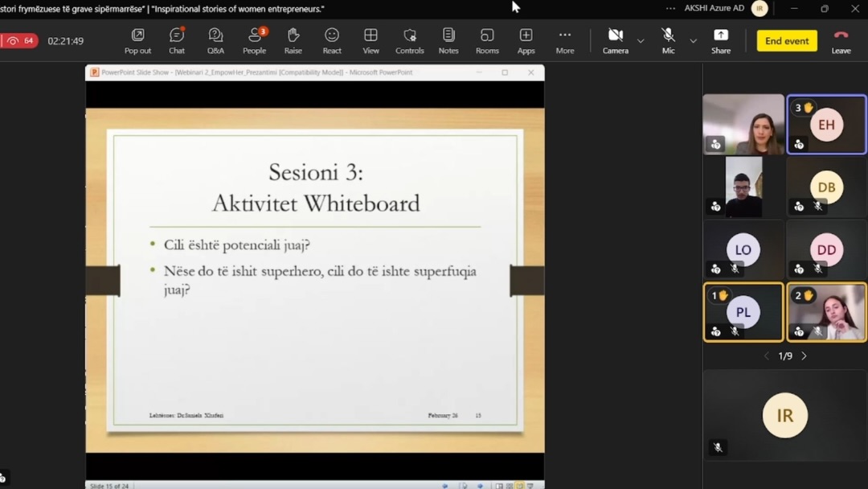
Task: Open Mic device options
Action: [x=692, y=41]
